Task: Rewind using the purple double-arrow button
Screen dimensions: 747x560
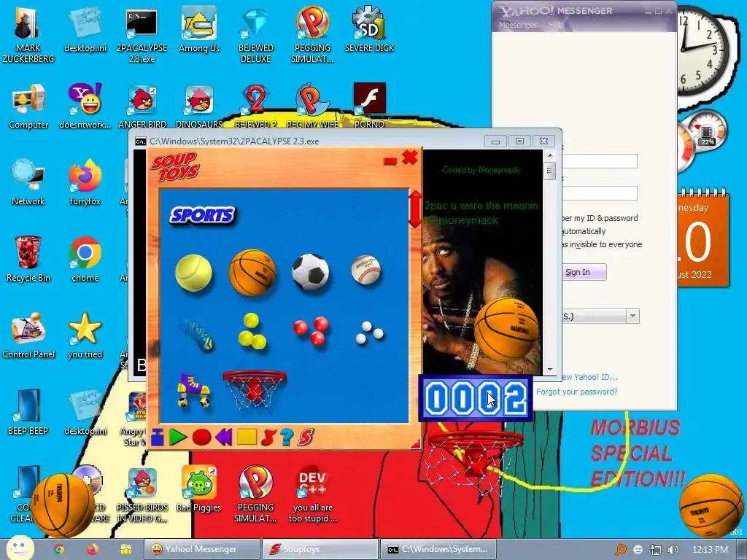Action: coord(223,437)
